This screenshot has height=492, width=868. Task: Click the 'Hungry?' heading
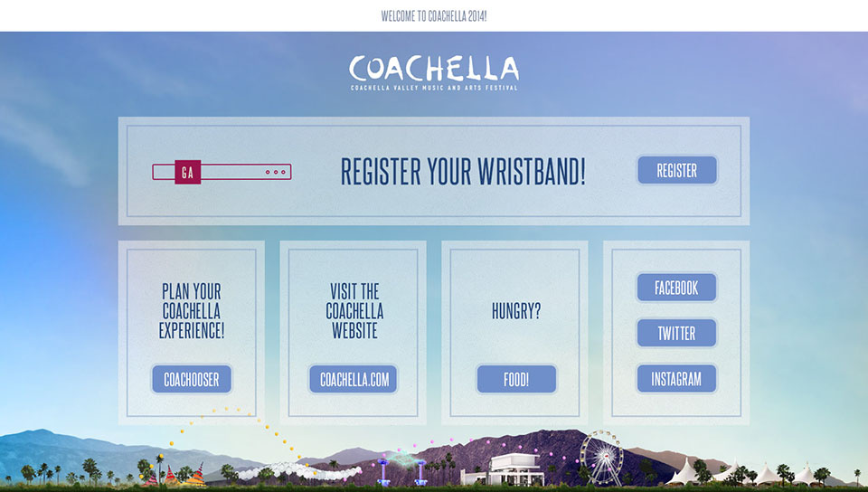(x=516, y=311)
